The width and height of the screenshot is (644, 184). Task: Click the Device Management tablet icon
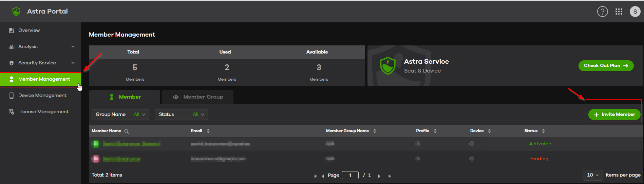12,96
